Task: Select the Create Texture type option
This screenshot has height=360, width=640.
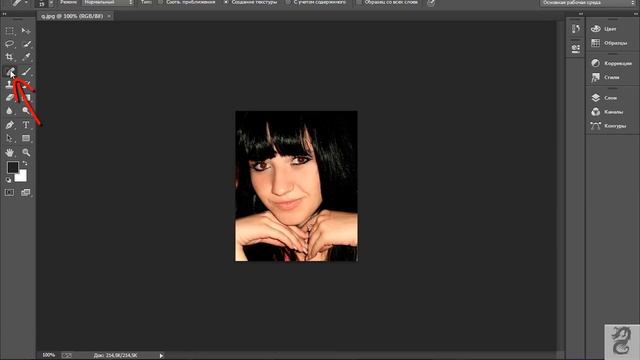Action: pos(251,2)
